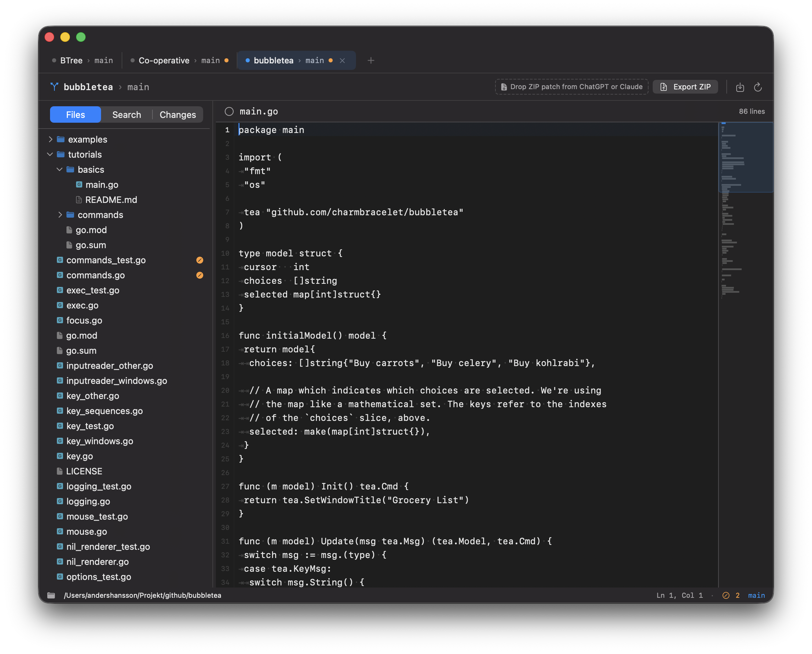
Task: Activate the Search view
Action: click(126, 114)
